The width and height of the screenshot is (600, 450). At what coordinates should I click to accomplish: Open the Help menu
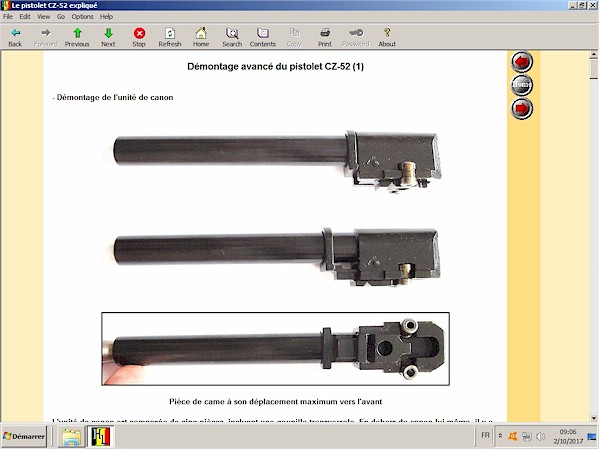tap(106, 16)
